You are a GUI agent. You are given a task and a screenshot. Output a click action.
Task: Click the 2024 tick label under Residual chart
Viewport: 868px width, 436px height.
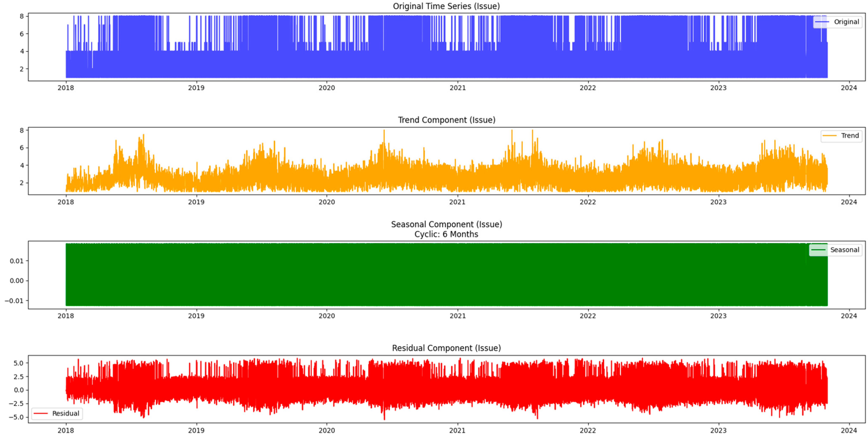849,431
